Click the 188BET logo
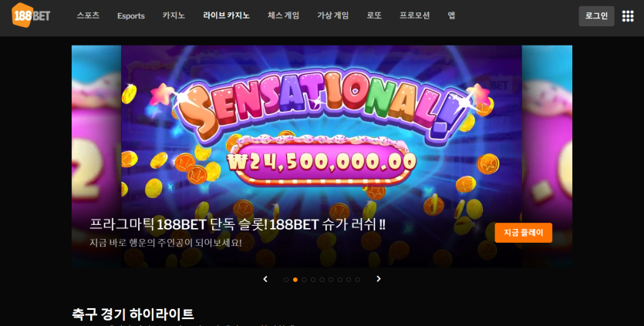The height and width of the screenshot is (326, 644). pos(31,15)
